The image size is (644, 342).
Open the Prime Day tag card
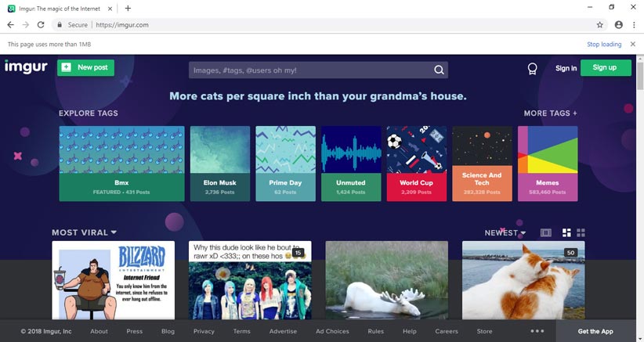[x=285, y=164]
